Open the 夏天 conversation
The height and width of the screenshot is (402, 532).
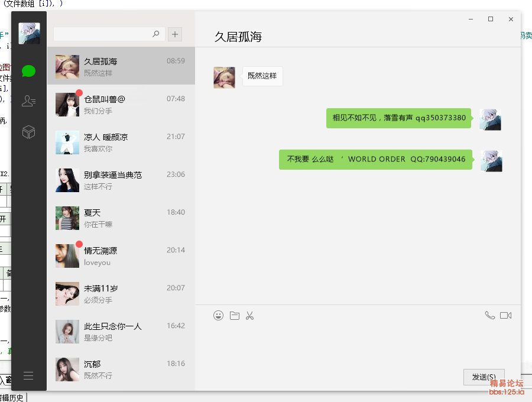point(121,218)
